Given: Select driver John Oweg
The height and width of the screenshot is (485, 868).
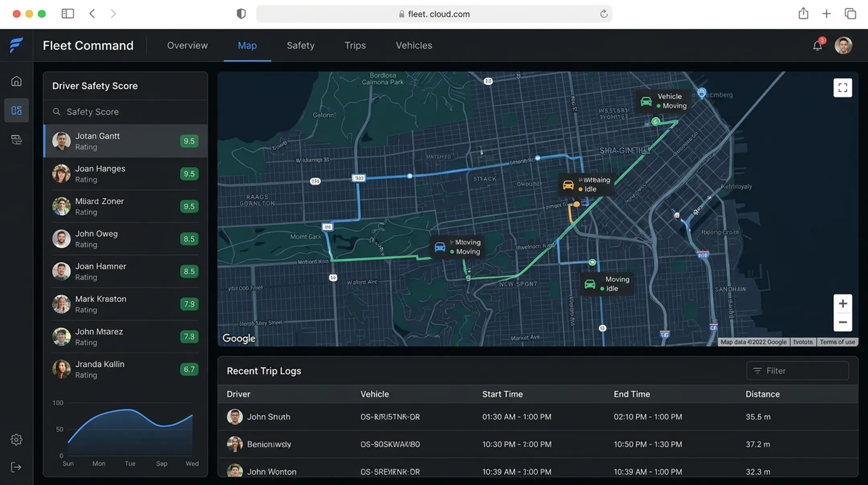Looking at the screenshot, I should tap(125, 239).
